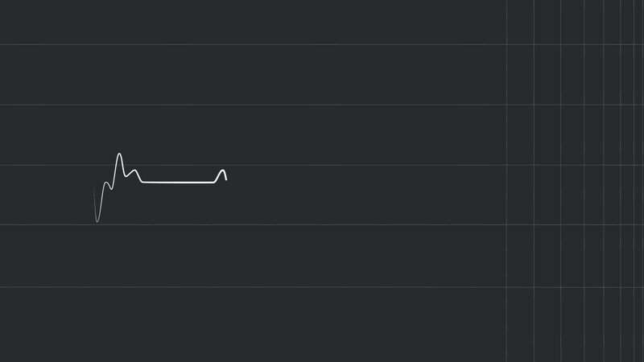
Task: Click where the leftmost vertical line crosses the bottom horizontal line
Action: [x=506, y=286]
